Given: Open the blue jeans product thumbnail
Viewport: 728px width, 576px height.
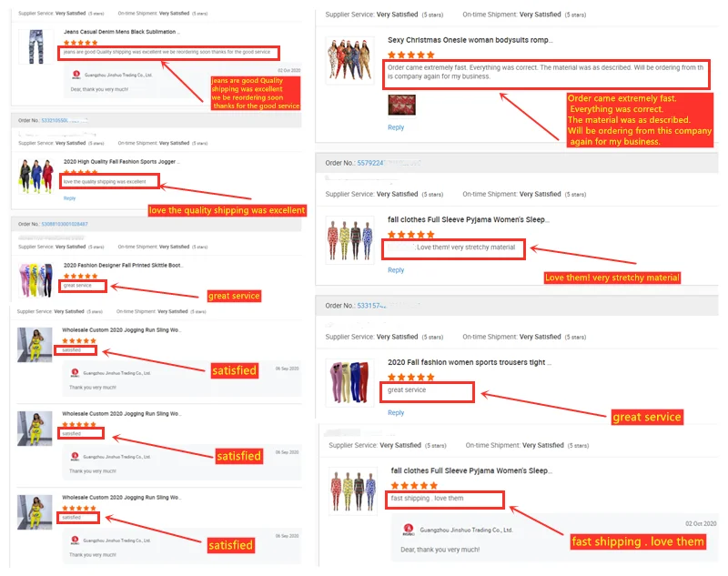Looking at the screenshot, I should click(x=36, y=46).
